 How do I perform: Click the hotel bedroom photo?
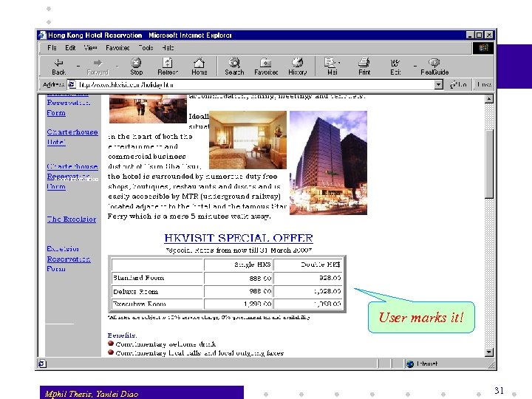(x=248, y=140)
